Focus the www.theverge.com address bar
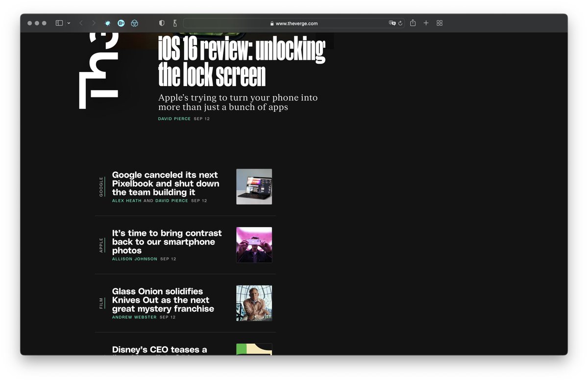The height and width of the screenshot is (382, 588). pos(294,23)
